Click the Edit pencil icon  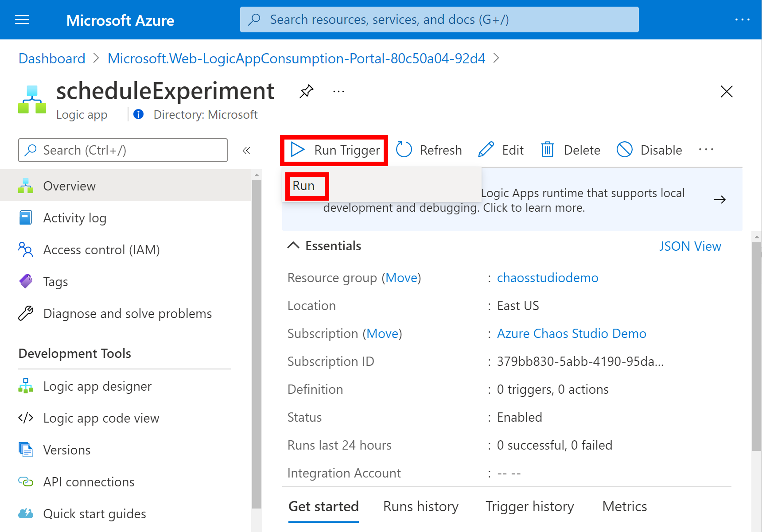[486, 150]
